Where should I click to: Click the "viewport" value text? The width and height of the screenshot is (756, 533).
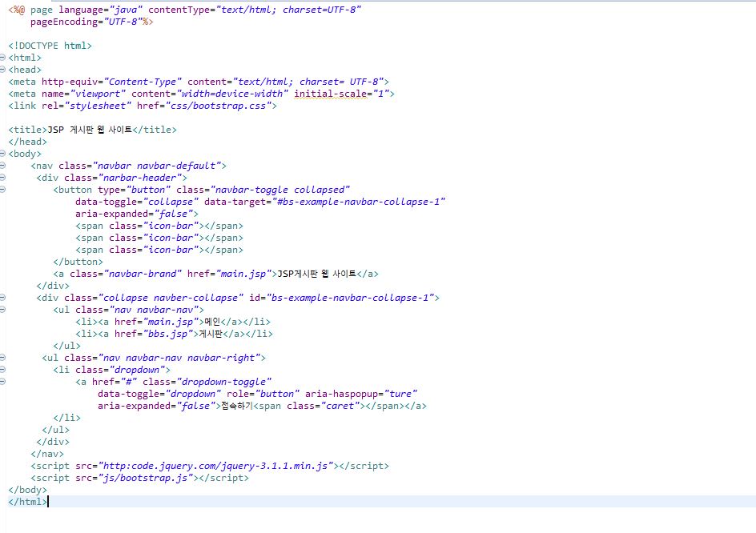pos(98,94)
